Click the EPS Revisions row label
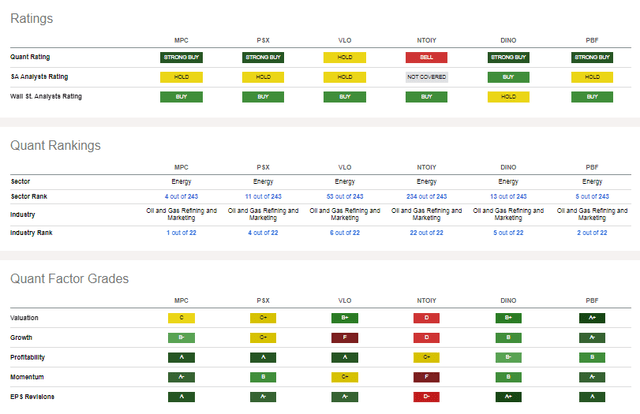Viewport: 640px width, 414px height. pos(32,396)
